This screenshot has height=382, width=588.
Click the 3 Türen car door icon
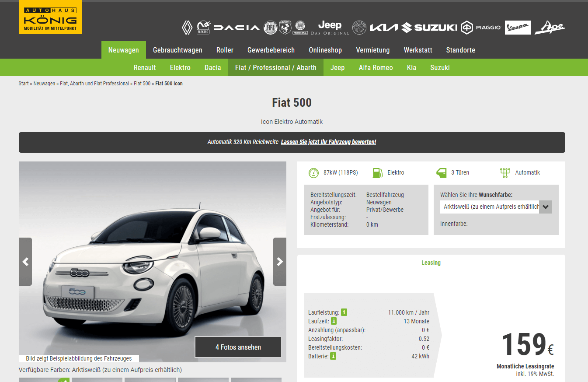click(441, 172)
